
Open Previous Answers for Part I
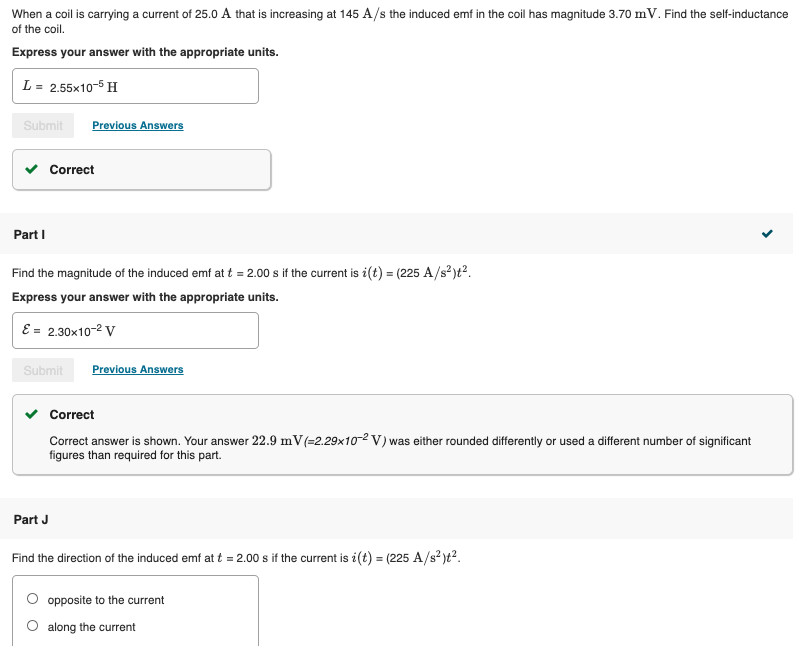[137, 369]
